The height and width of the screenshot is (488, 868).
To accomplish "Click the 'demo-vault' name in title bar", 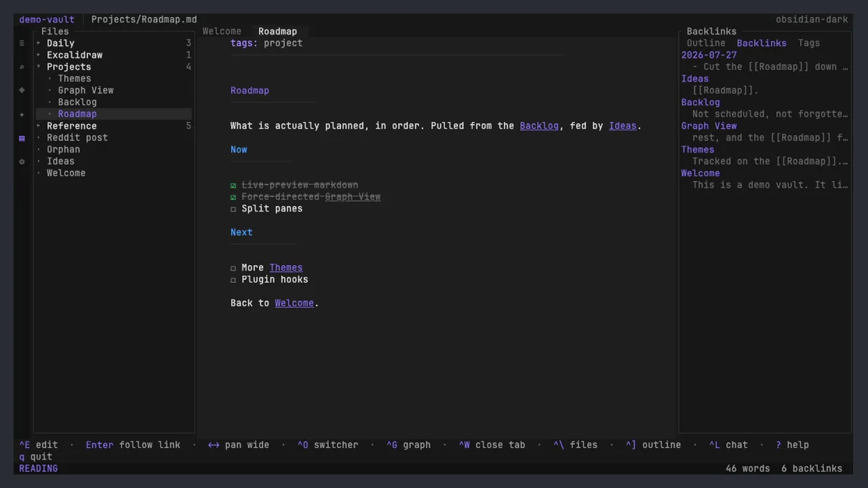I will pos(47,20).
